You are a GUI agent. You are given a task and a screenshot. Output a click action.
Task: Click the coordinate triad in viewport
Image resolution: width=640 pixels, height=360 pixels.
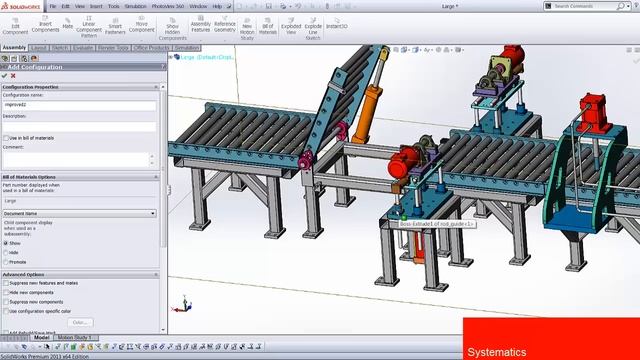(183, 305)
